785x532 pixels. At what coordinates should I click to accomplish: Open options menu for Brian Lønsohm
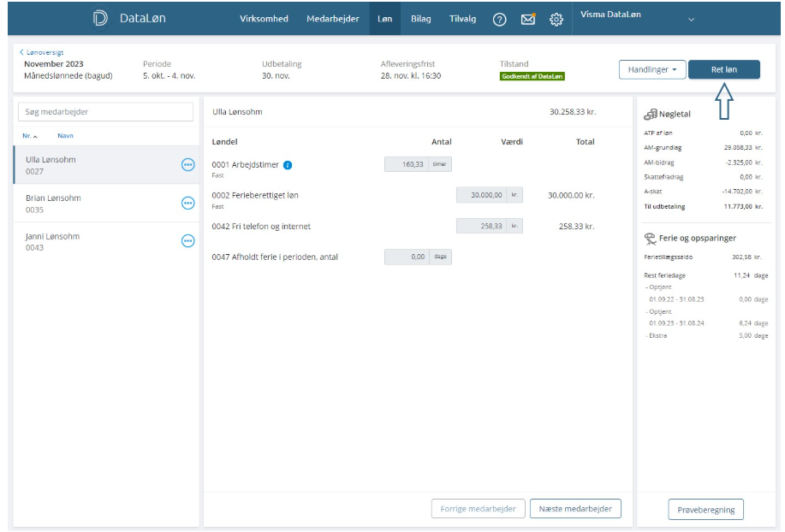[188, 203]
